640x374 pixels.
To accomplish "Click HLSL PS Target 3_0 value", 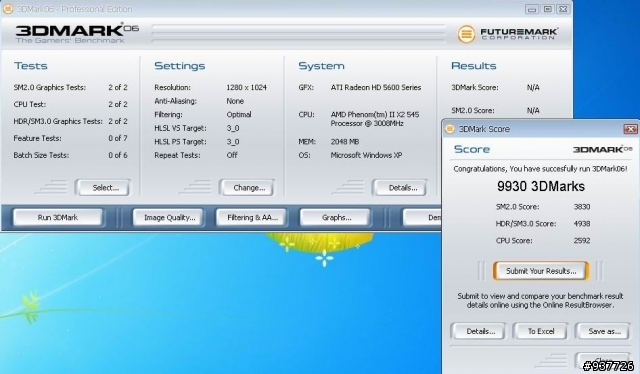I will 233,142.
